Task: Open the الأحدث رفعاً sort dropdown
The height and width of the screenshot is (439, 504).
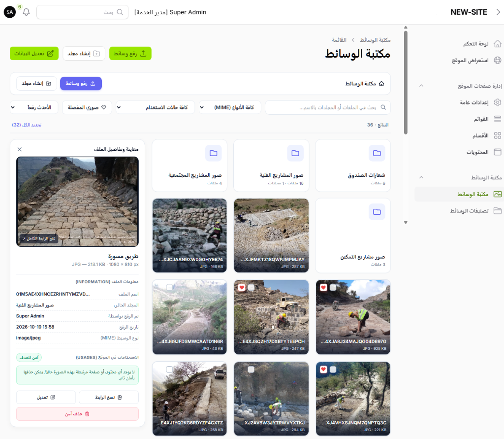Action: (33, 107)
